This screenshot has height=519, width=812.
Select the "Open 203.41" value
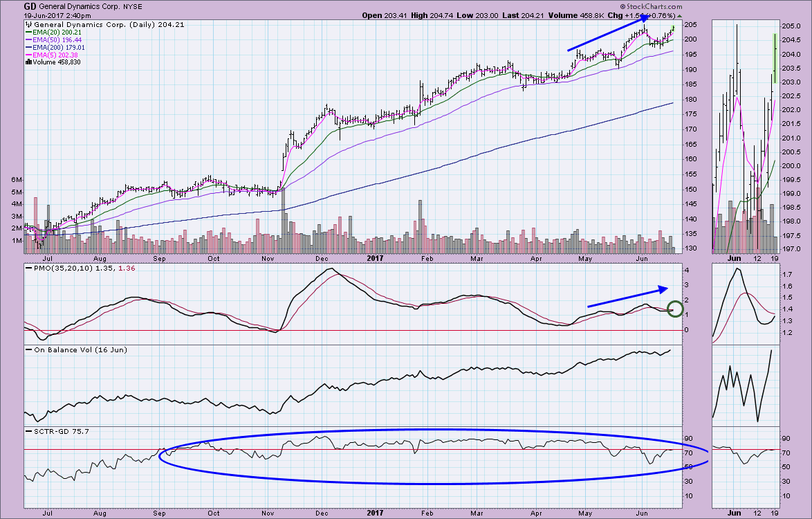point(385,15)
